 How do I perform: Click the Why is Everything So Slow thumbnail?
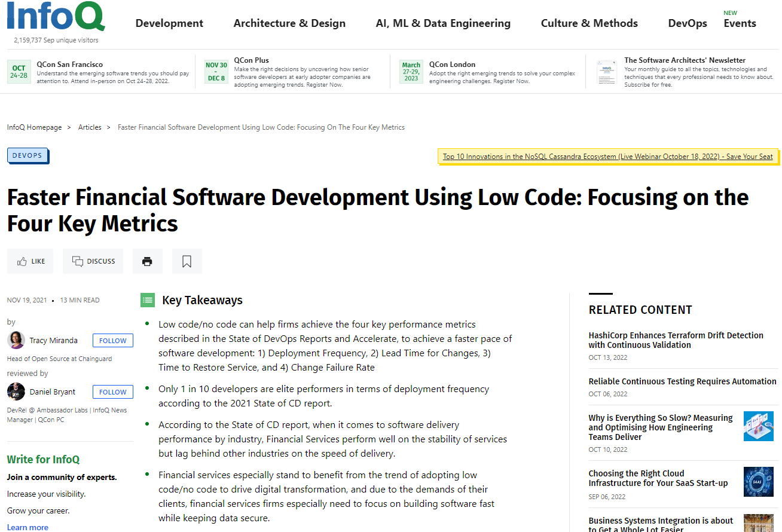coord(759,426)
